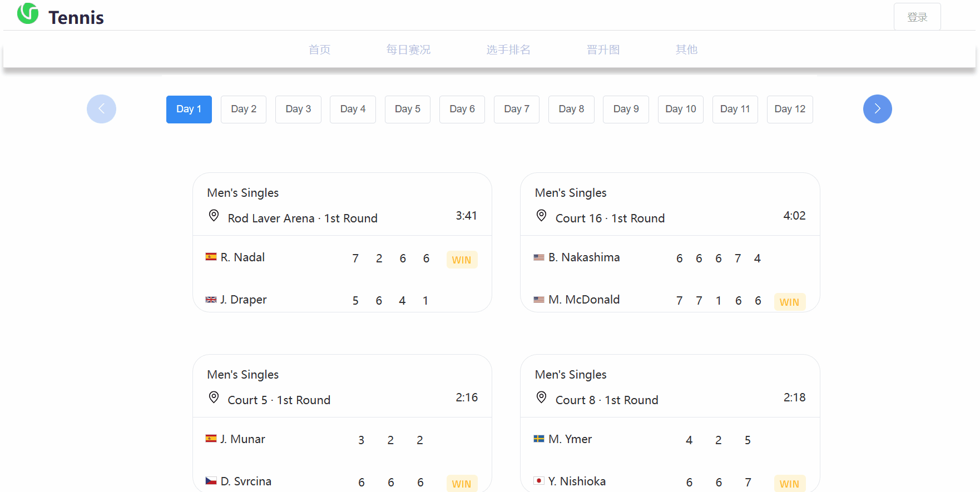Click Men's Singles heading in Munar card
The width and height of the screenshot is (980, 492).
[x=243, y=375]
